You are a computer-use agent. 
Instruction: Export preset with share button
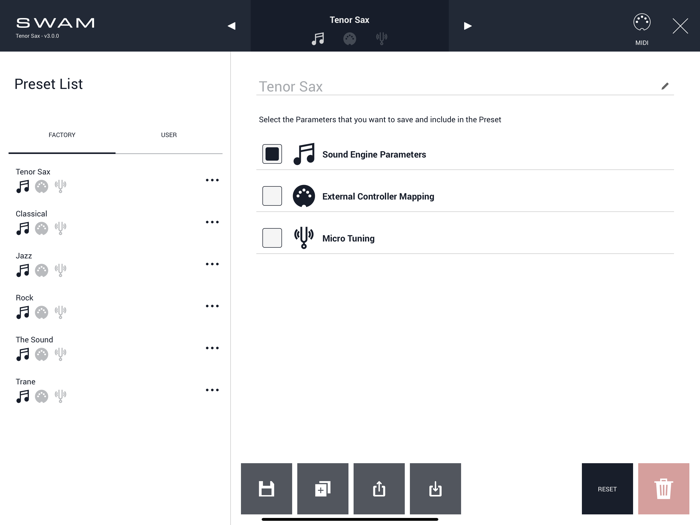tap(379, 489)
